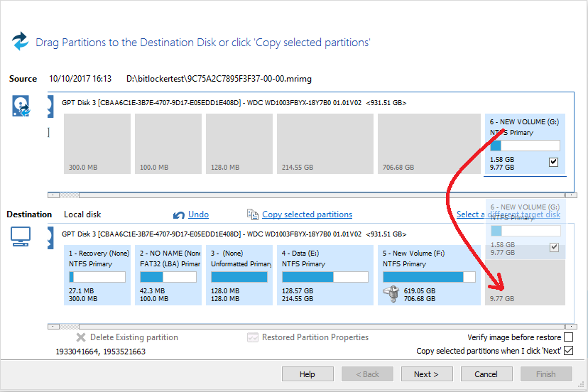Screen dimensions: 588x392
Task: Click the Restored Partition Properties icon
Action: tap(252, 338)
